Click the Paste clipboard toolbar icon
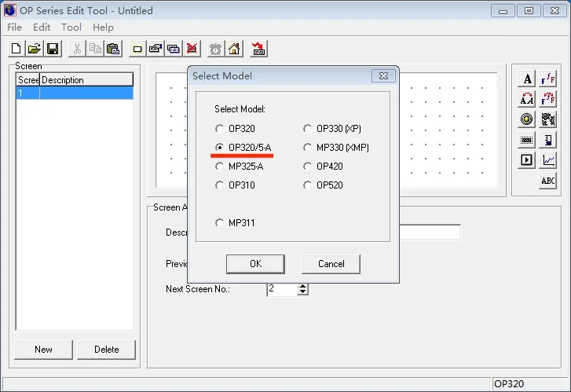The image size is (571, 392). (113, 49)
